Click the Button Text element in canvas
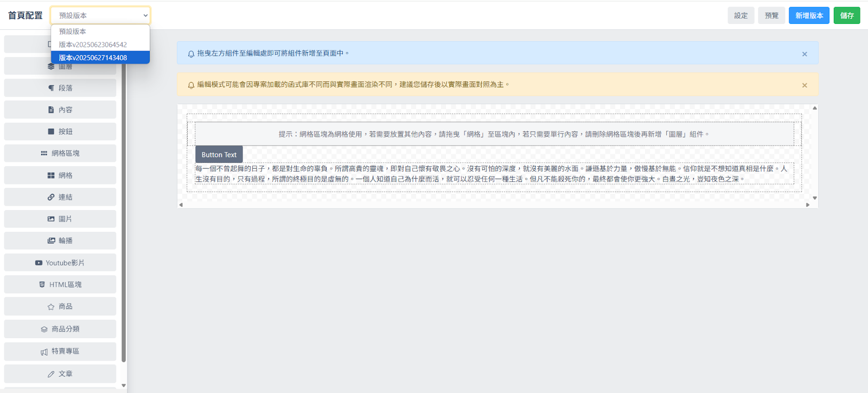The width and height of the screenshot is (868, 393). pos(219,155)
